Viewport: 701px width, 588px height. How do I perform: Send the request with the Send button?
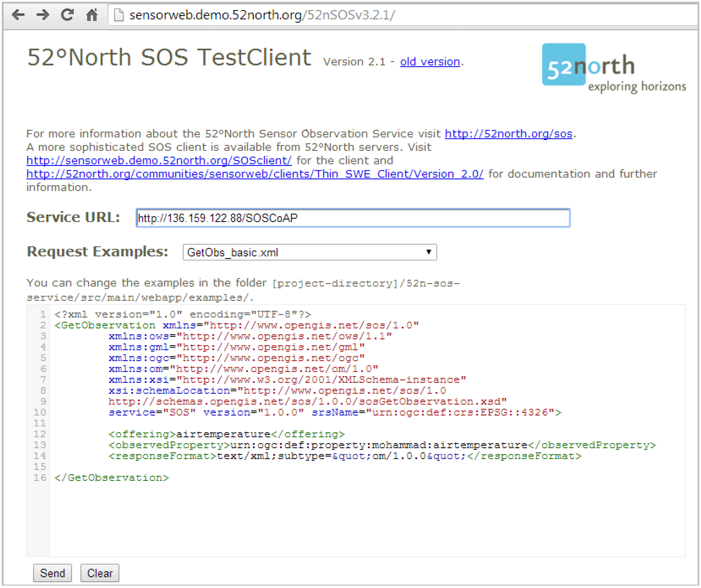pyautogui.click(x=52, y=573)
